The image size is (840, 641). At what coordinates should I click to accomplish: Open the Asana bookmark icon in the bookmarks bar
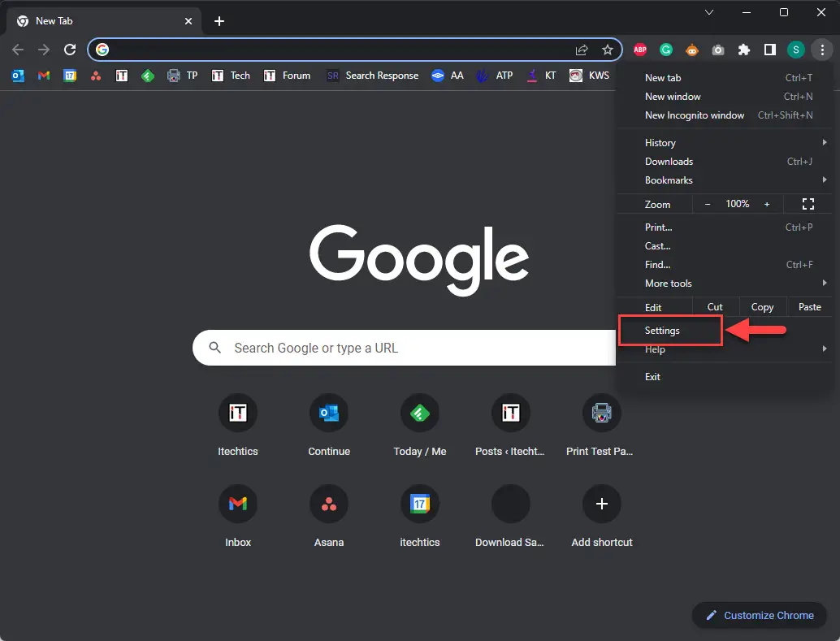click(96, 76)
